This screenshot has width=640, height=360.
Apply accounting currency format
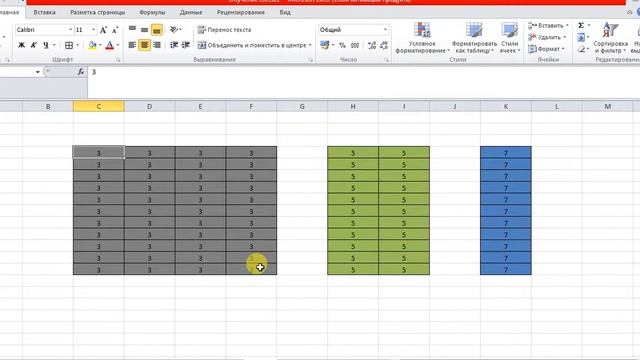click(x=324, y=45)
